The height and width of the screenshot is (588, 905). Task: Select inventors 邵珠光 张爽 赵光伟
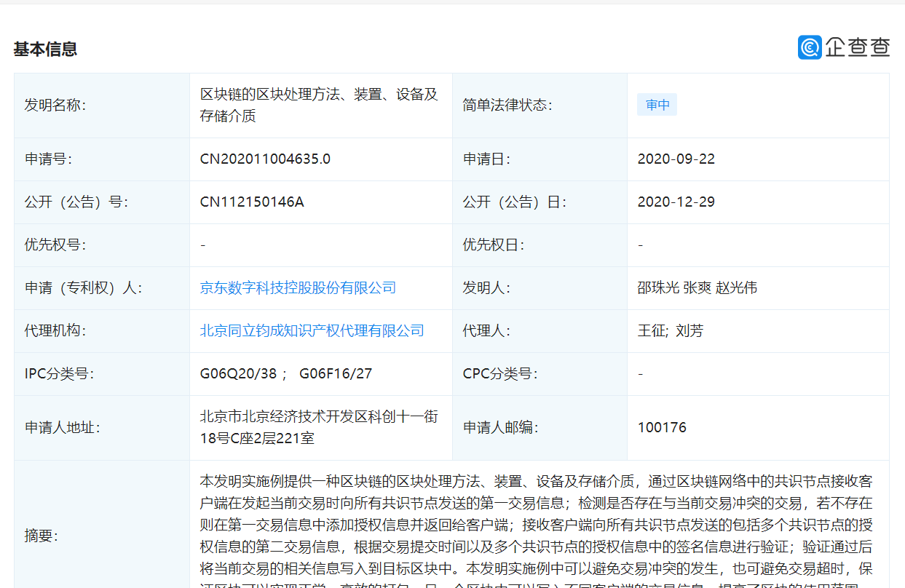coord(697,288)
